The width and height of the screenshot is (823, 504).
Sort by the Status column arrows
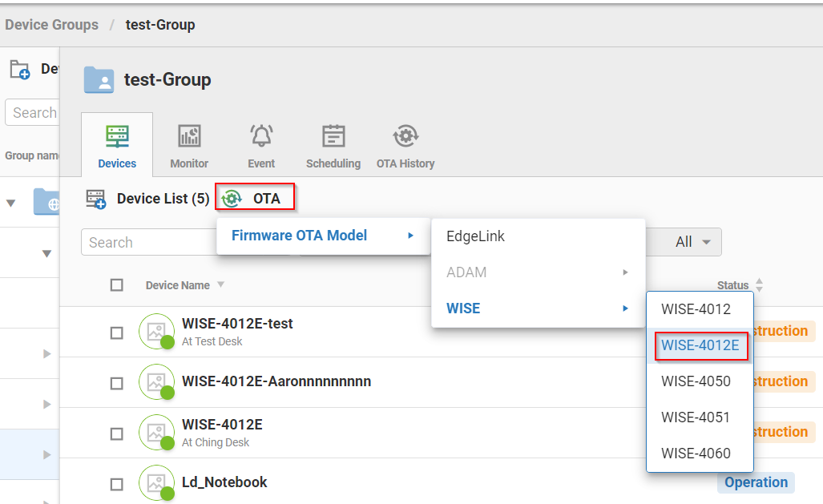click(759, 285)
